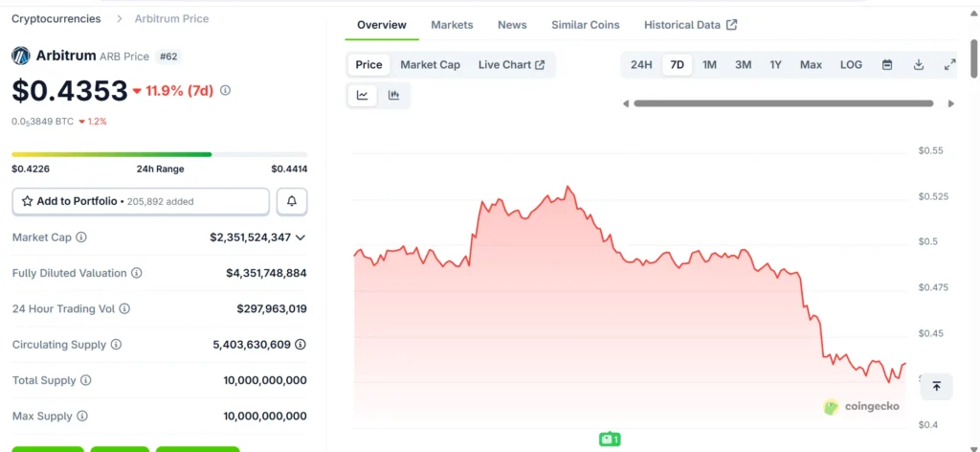The width and height of the screenshot is (980, 452).
Task: Click info icon beside Fully Diluted Valuation
Action: 136,273
